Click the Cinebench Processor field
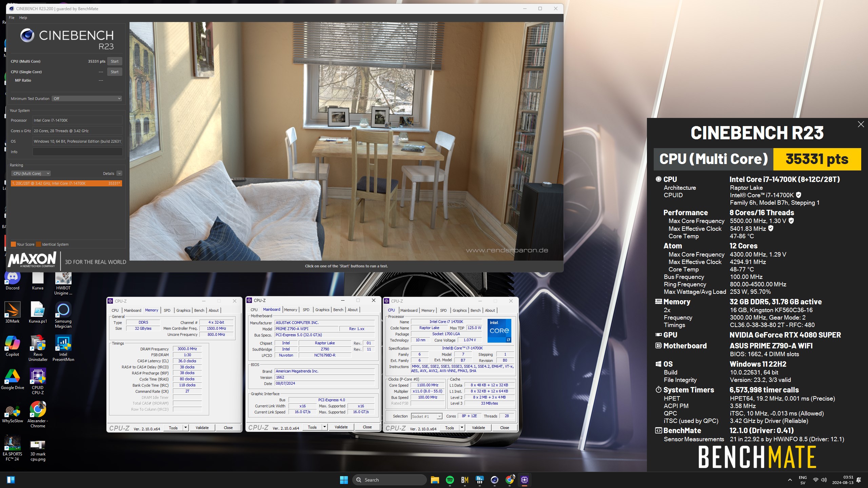Viewport: 868px width, 488px height. [77, 120]
